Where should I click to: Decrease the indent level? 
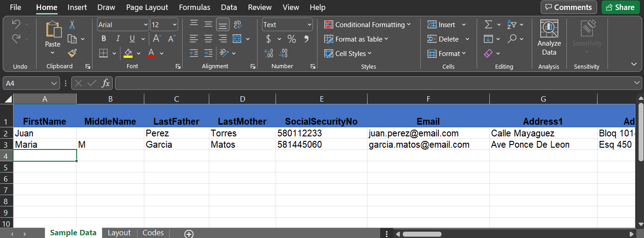194,53
